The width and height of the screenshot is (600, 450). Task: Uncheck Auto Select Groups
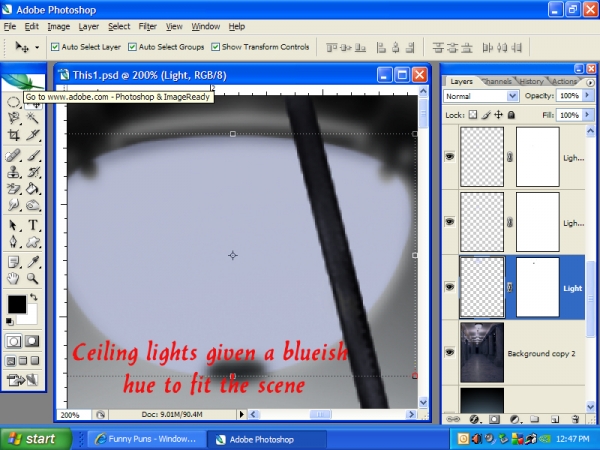click(132, 47)
